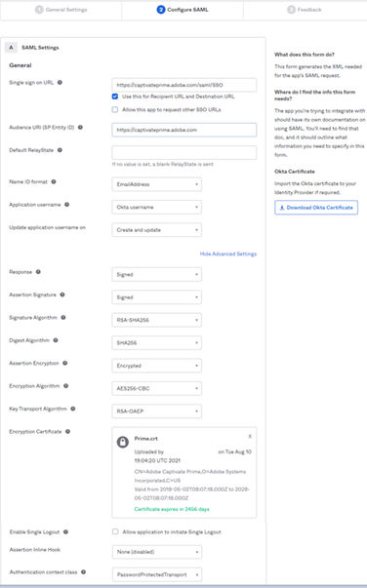Open the Name ID format dropdown
Viewport: 367px width, 588px height.
click(x=156, y=184)
